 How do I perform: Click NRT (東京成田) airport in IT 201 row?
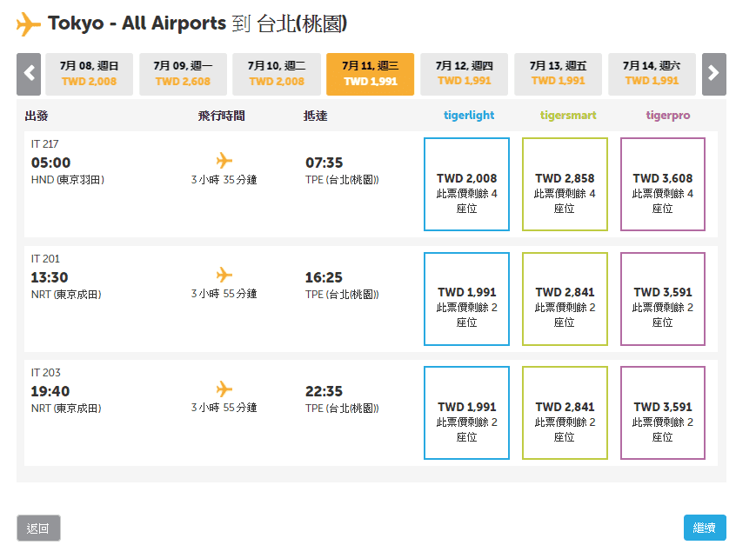click(66, 295)
